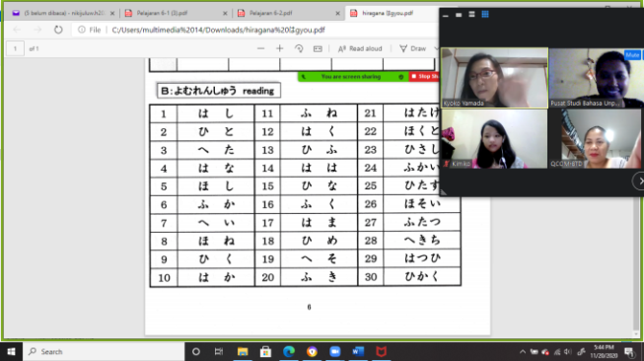The height and width of the screenshot is (361, 644).
Task: Switch Zoom panel to thumbnail strip view
Action: click(472, 15)
